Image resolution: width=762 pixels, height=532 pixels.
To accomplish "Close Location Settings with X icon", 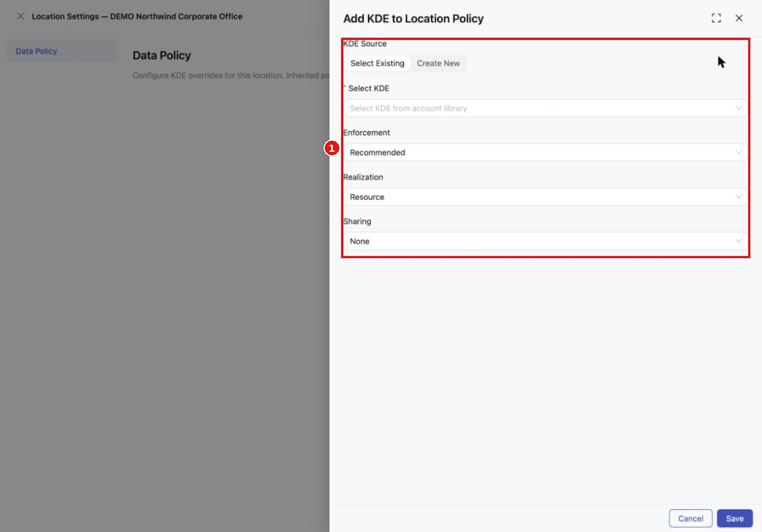I will (21, 16).
